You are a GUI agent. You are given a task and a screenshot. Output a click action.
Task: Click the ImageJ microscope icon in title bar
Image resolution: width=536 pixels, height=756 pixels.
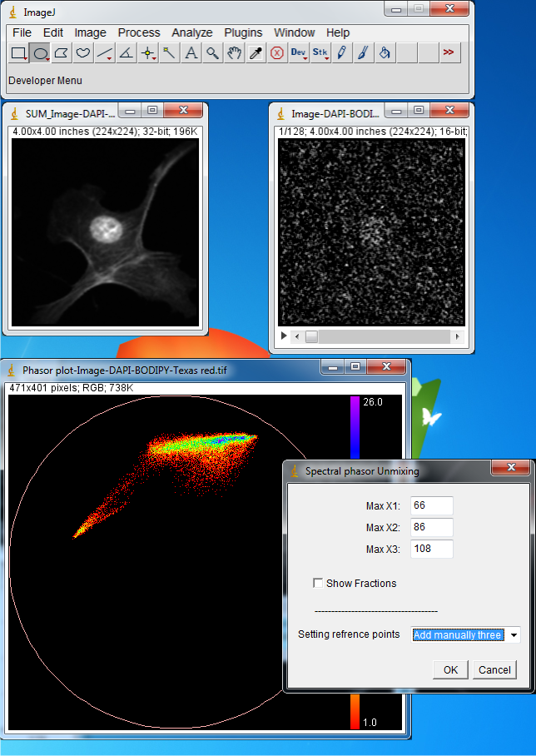[x=13, y=12]
